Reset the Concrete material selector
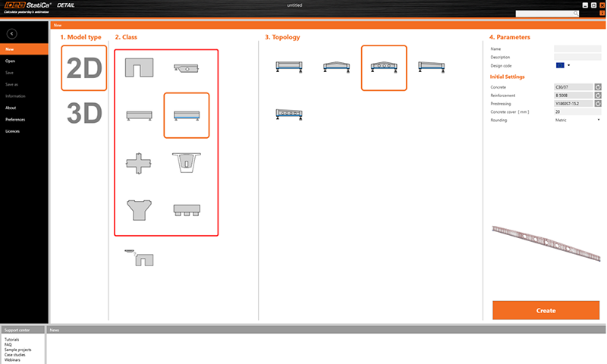The image size is (607, 364). click(x=598, y=87)
